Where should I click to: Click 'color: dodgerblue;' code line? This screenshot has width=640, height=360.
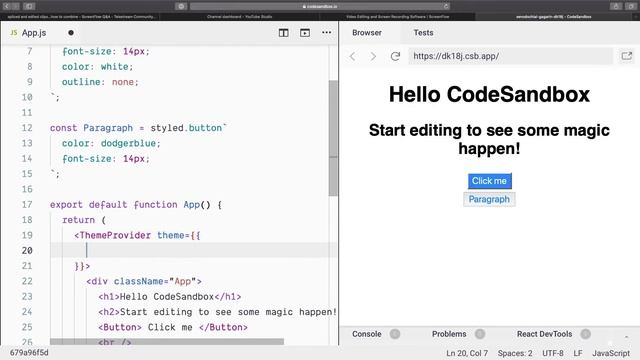111,143
